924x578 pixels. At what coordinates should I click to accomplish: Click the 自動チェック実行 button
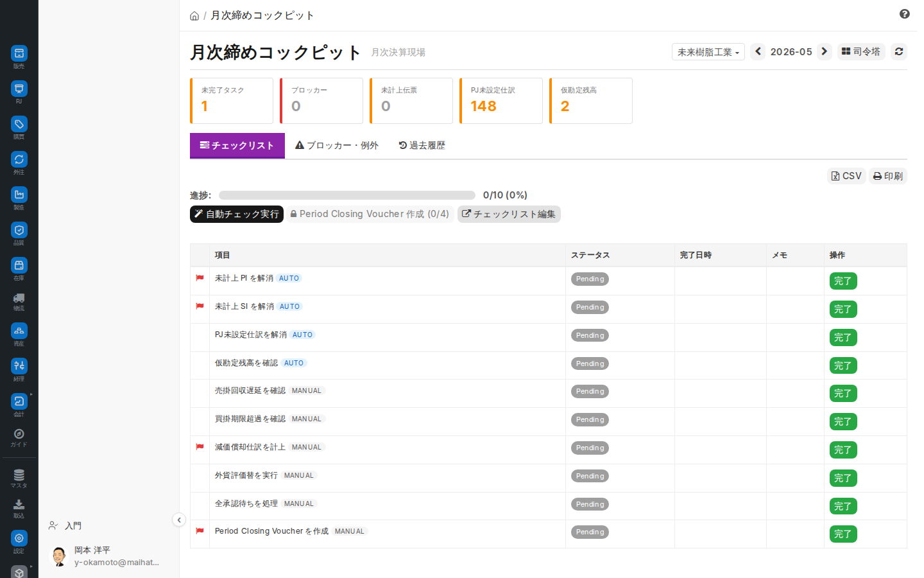click(237, 214)
